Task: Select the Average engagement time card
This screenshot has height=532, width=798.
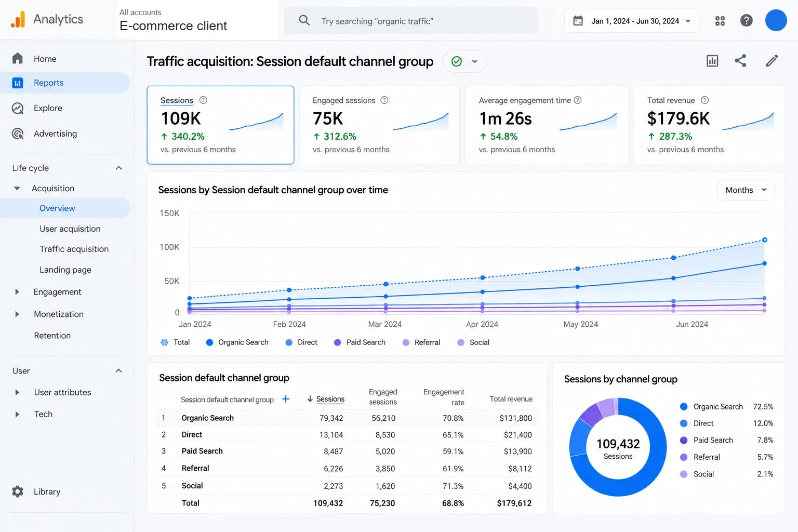Action: tap(547, 125)
